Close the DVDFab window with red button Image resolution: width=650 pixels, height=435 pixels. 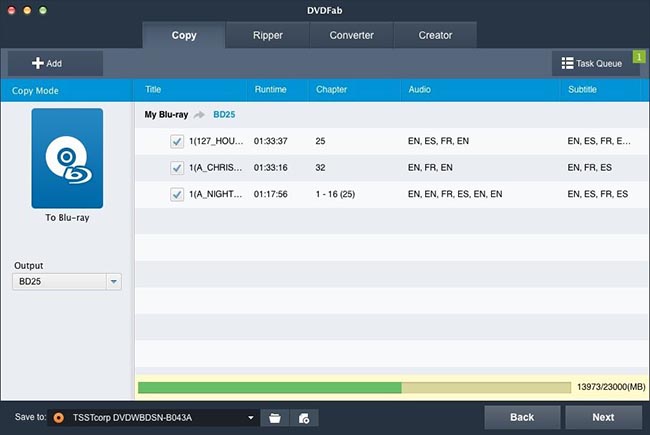12,10
